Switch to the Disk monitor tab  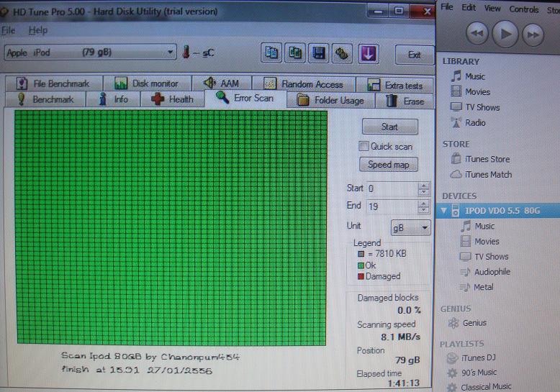click(147, 83)
